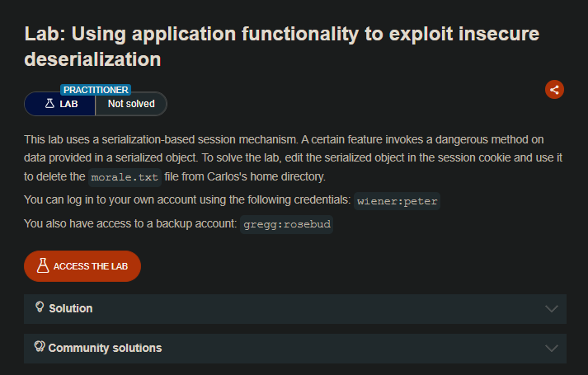Viewport: 588px width, 375px height.
Task: Expand Community solutions using its chevron
Action: pyautogui.click(x=552, y=348)
